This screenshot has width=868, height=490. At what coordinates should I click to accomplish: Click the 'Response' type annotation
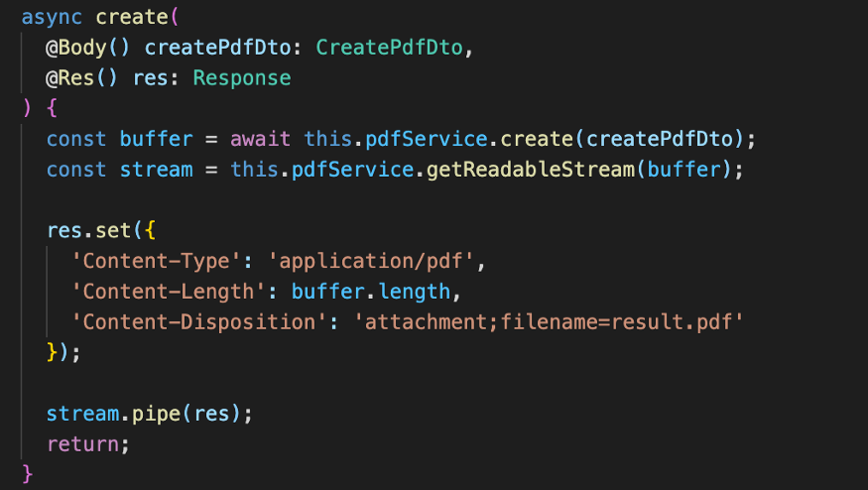click(242, 78)
